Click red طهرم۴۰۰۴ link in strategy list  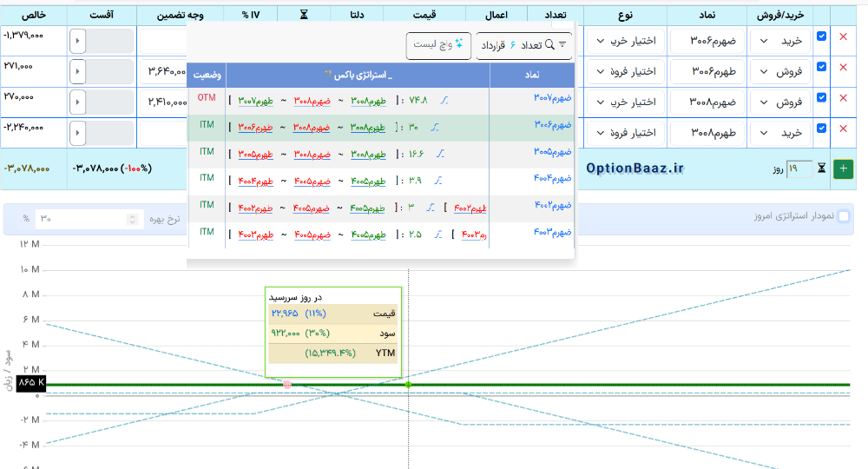(256, 181)
